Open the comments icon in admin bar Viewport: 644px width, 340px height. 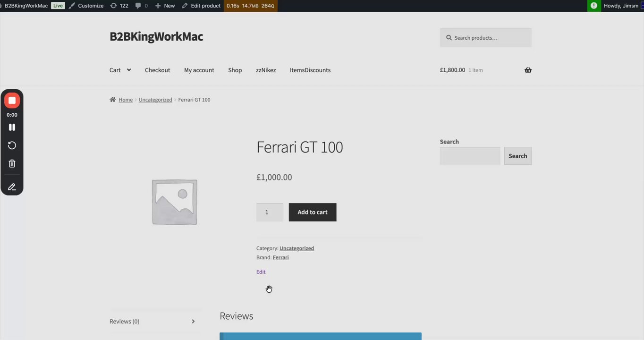coord(141,6)
